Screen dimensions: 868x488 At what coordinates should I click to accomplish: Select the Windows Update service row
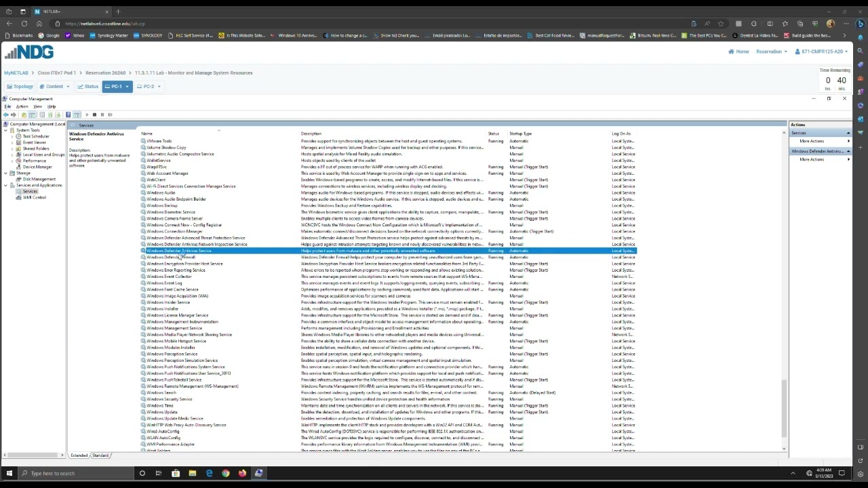click(x=389, y=412)
